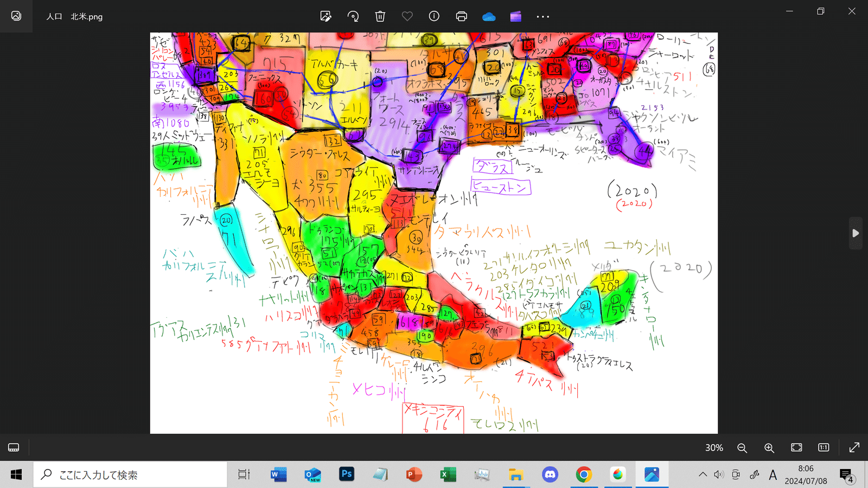Open the volume speaker control
The width and height of the screenshot is (868, 488).
[719, 475]
